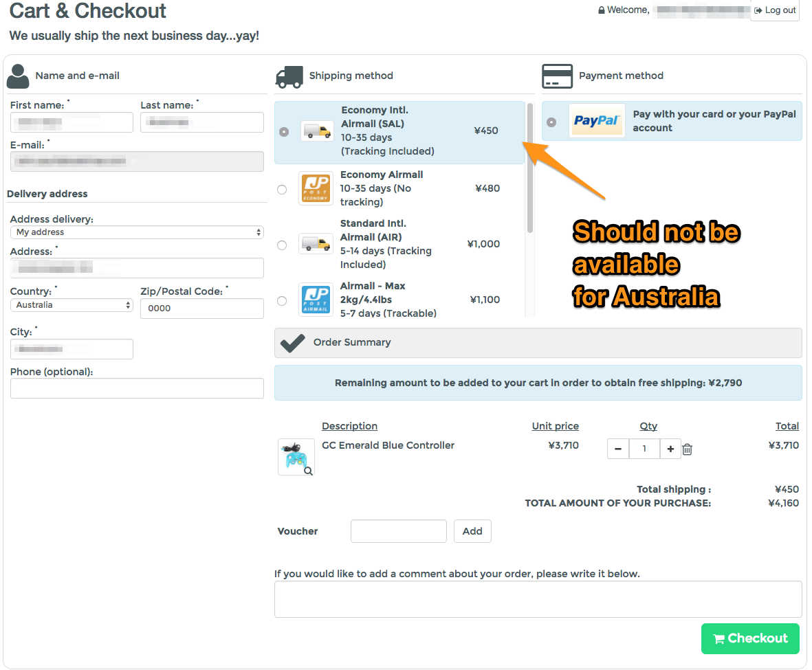Select Standard Intl. Airmail (AIR) radio button

click(x=282, y=245)
